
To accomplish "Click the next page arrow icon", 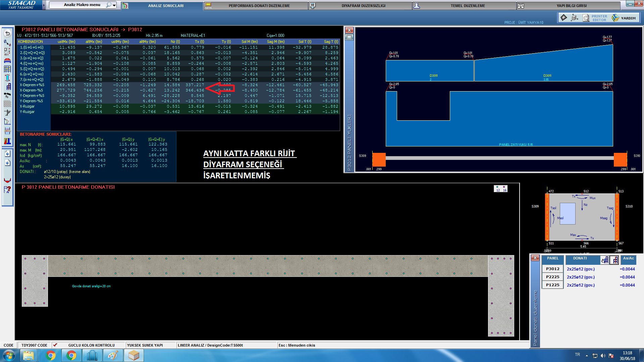I will pyautogui.click(x=7, y=163).
